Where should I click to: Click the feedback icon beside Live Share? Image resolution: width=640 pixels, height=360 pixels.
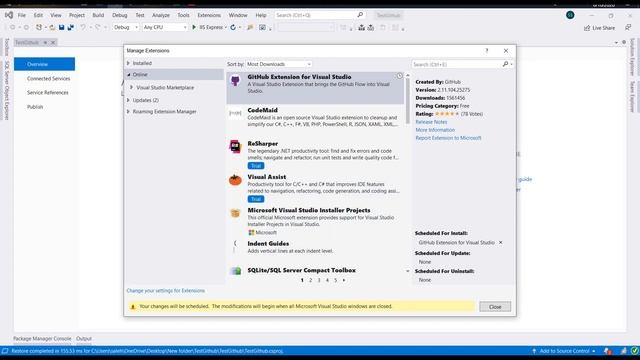[628, 27]
